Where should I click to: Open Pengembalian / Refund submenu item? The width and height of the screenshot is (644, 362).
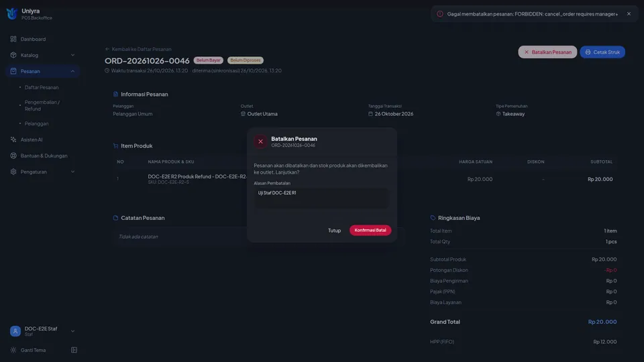42,105
